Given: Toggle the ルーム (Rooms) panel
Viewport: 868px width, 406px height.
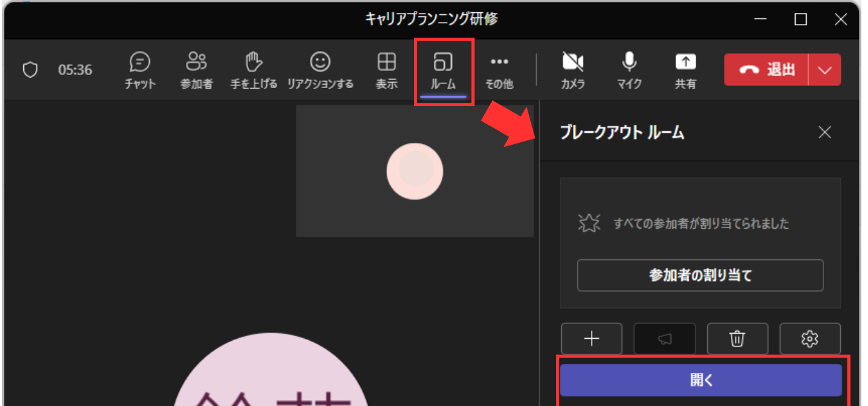Looking at the screenshot, I should [x=443, y=70].
